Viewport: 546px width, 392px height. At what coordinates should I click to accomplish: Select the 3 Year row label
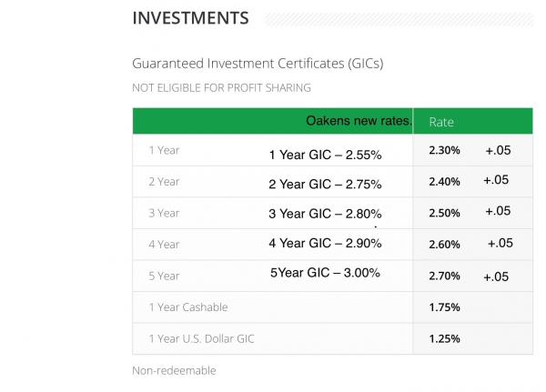point(165,213)
